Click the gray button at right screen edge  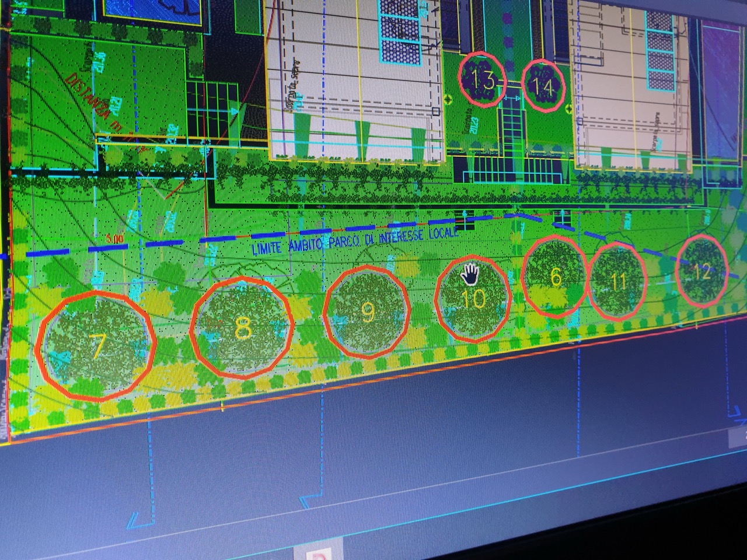[x=739, y=435]
